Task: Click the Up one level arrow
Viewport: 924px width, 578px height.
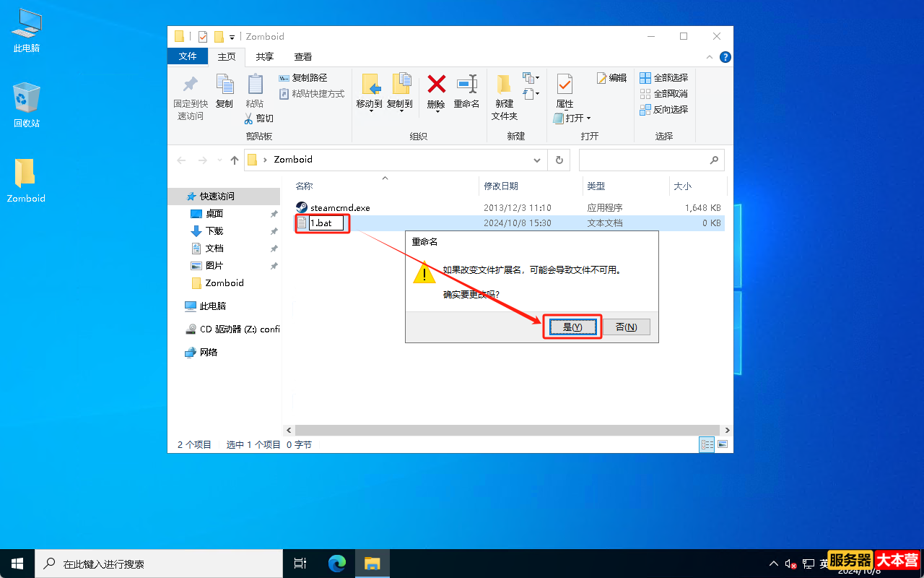Action: coord(235,160)
